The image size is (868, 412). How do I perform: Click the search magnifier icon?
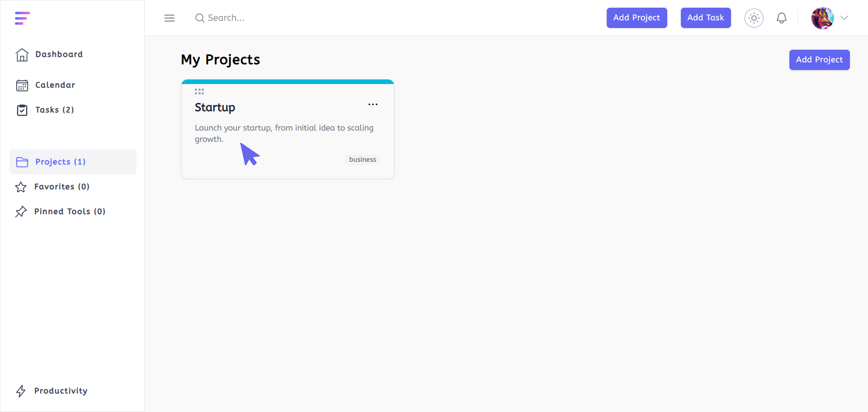click(199, 18)
